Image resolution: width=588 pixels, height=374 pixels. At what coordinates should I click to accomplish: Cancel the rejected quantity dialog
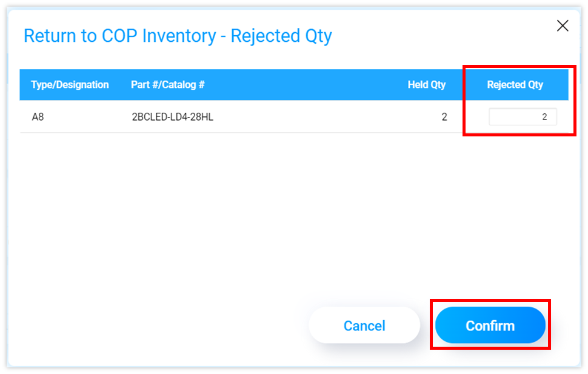[x=364, y=326]
